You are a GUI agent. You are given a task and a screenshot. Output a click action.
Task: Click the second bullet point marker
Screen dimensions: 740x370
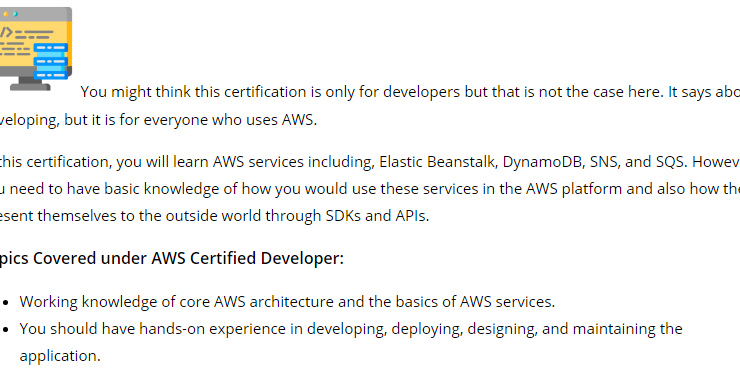[x=6, y=329]
